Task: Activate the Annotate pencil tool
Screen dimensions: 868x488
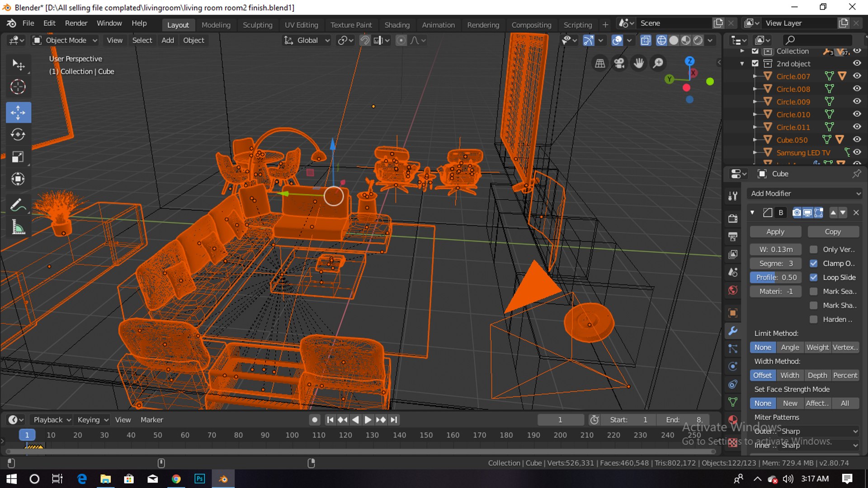Action: click(18, 205)
